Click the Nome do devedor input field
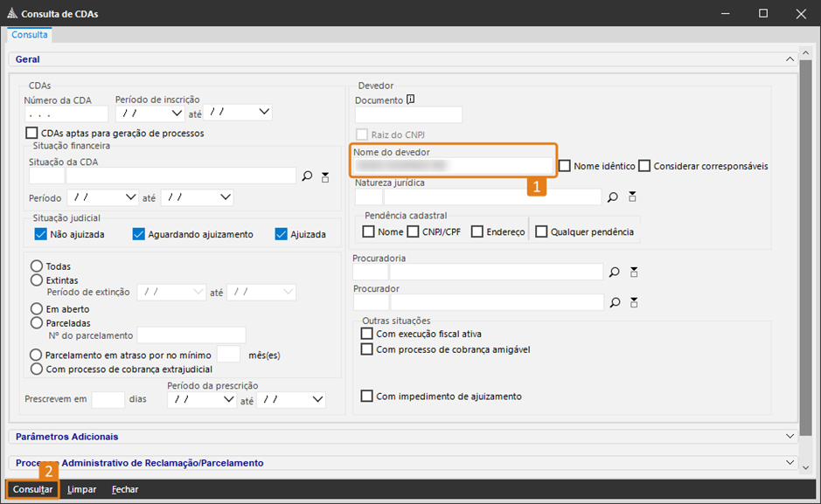This screenshot has width=821, height=504. pos(453,165)
